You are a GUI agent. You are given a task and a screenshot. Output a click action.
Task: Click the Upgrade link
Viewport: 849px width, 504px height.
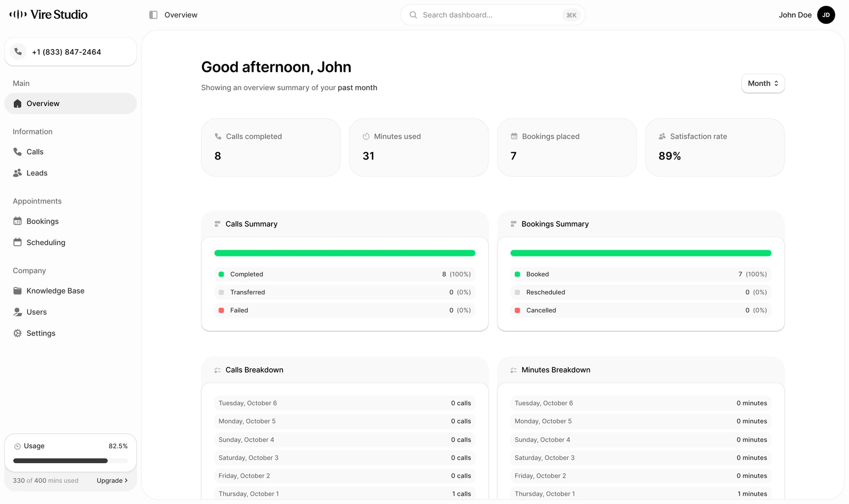pos(112,481)
